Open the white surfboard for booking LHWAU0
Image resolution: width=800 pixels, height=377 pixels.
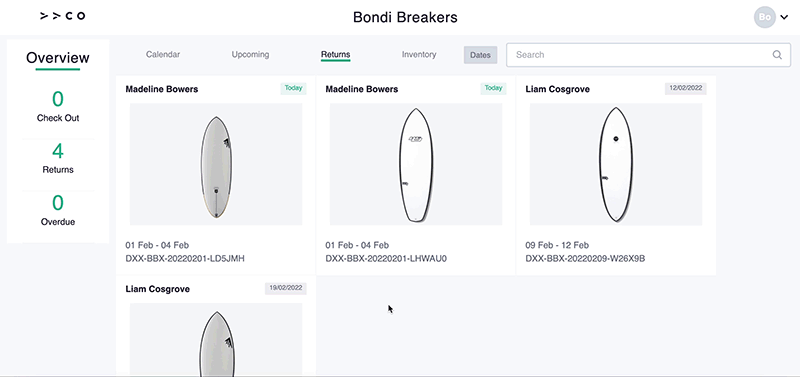point(416,164)
